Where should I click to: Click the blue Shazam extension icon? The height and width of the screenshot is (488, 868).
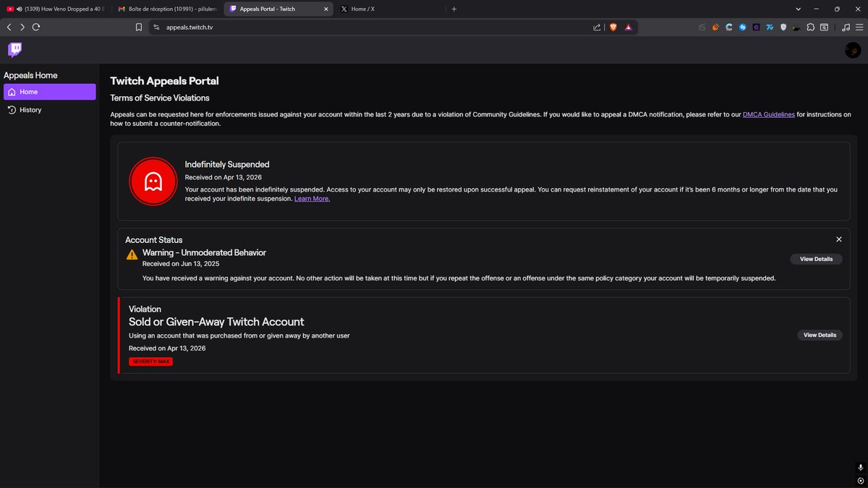coord(743,27)
